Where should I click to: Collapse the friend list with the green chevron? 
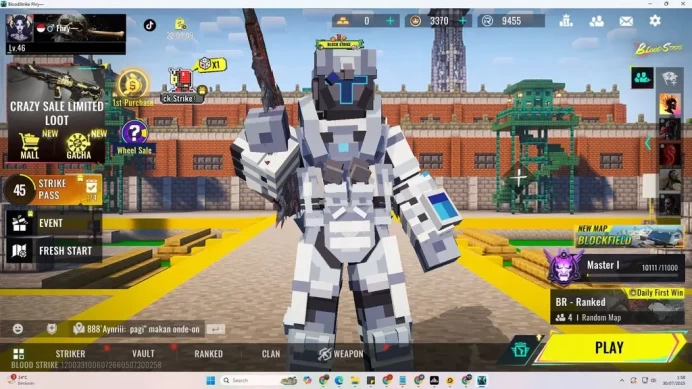[648, 143]
